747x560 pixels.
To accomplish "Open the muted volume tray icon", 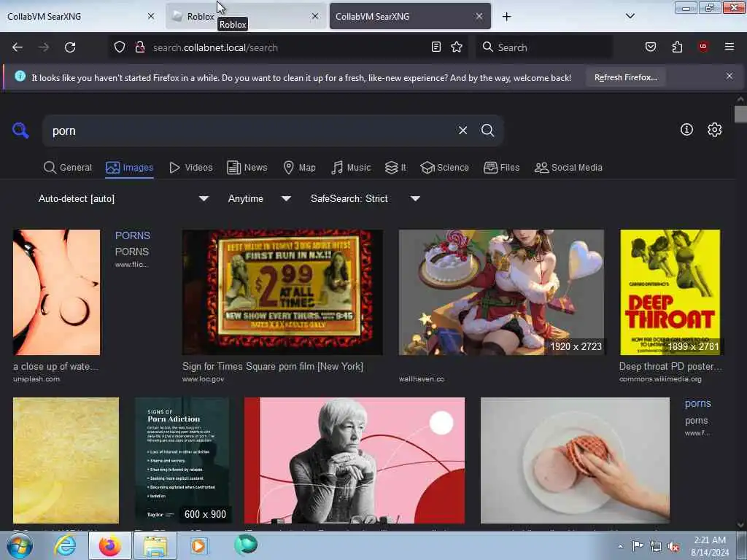I will pos(673,547).
